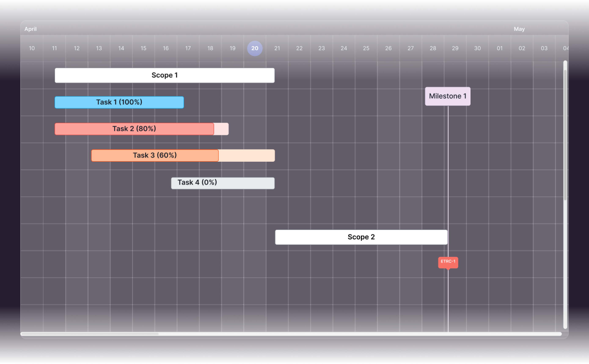
Task: Click date 17 in the header
Action: tap(188, 48)
